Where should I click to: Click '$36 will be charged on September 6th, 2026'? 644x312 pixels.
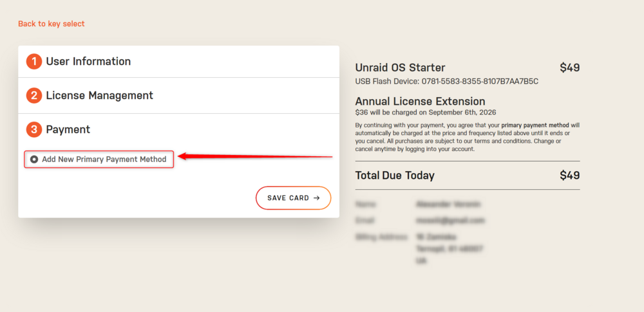click(426, 112)
